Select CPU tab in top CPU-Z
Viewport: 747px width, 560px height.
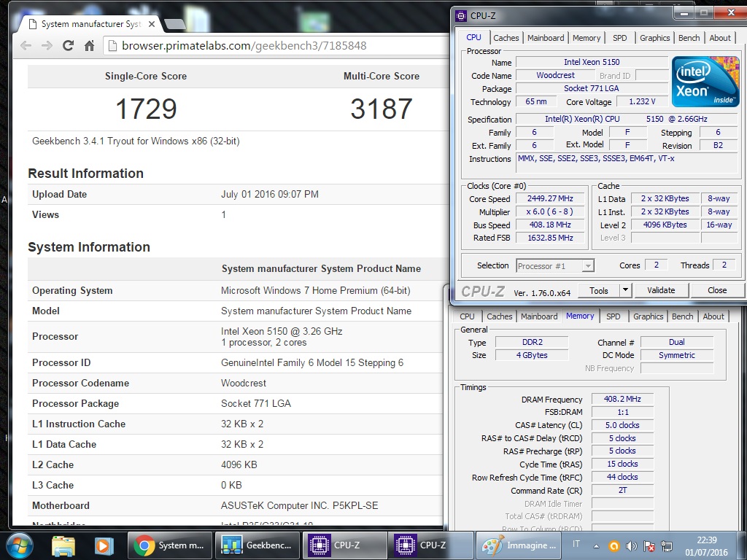(x=473, y=37)
